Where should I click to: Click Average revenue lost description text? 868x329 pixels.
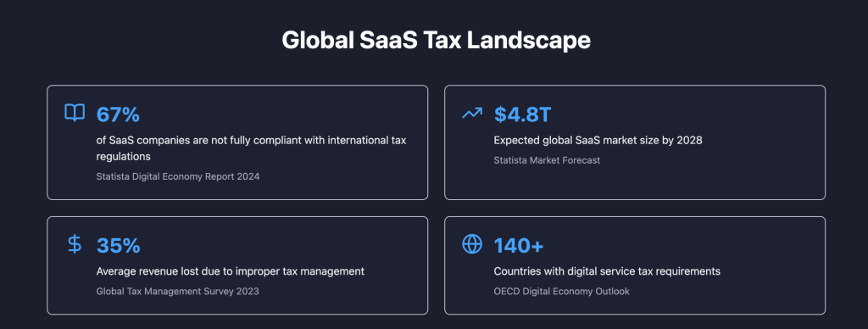231,271
